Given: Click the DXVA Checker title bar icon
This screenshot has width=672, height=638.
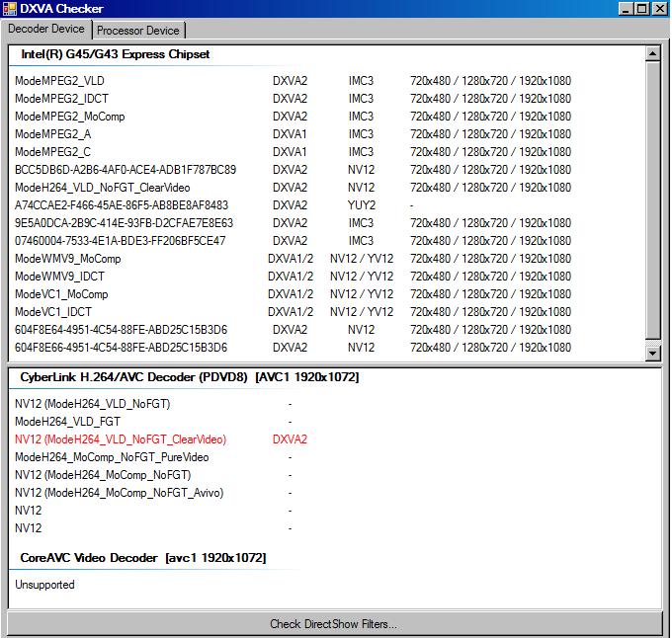Looking at the screenshot, I should [10, 9].
